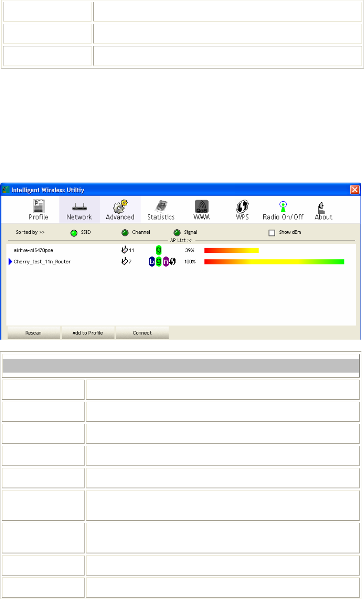Click the 100% signal value

pyautogui.click(x=190, y=262)
